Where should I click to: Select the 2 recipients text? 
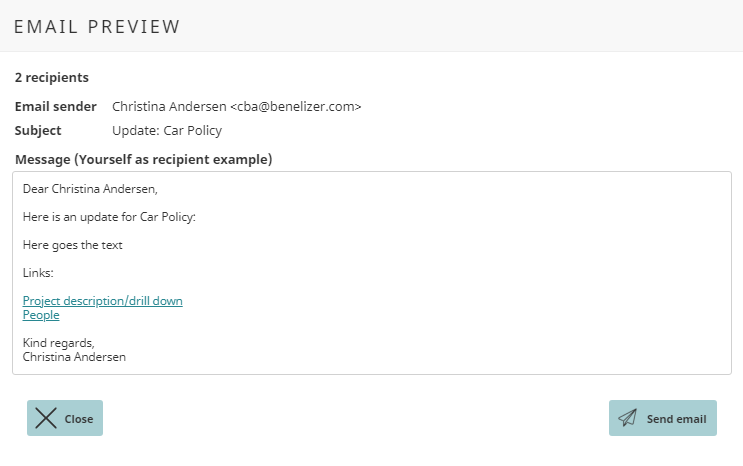[x=51, y=77]
